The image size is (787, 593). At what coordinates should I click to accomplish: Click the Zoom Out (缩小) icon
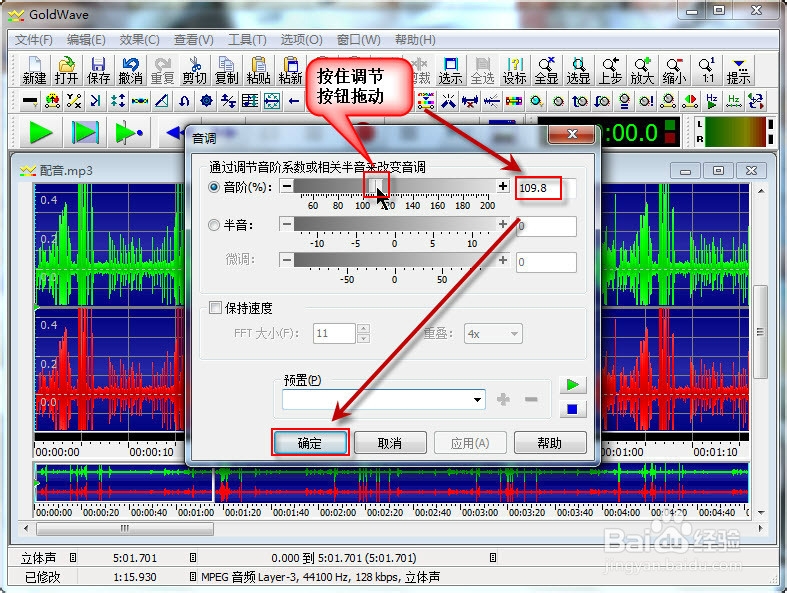tap(675, 70)
